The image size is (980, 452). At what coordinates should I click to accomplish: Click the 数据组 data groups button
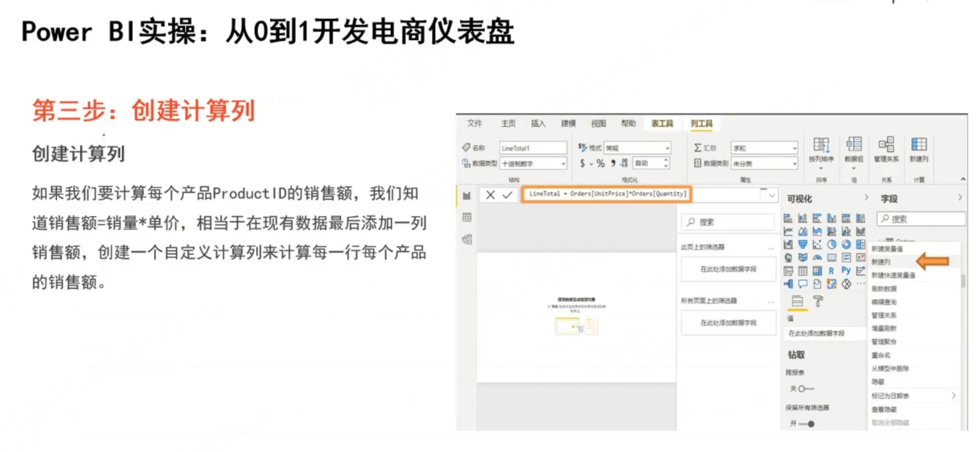click(x=854, y=153)
